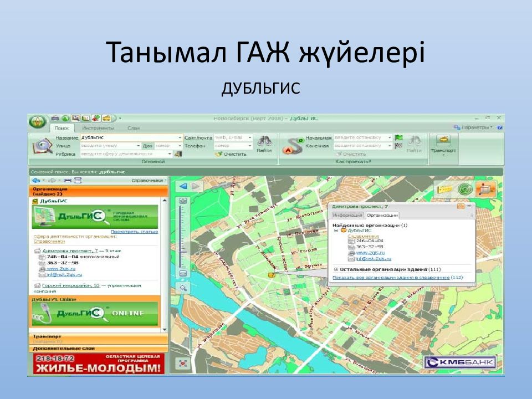Image resolution: width=532 pixels, height=399 pixels.
Task: Open the Рубрика field dropdown arrow
Action: tap(170, 154)
